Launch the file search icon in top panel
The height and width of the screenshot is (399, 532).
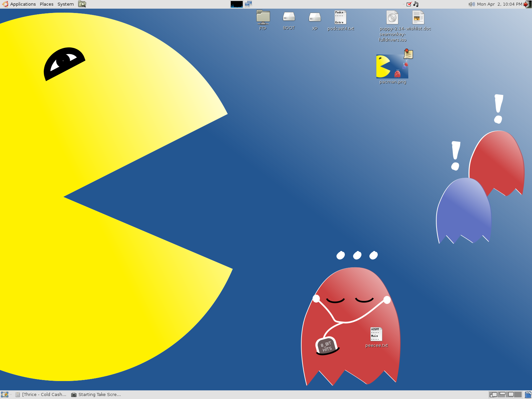pos(82,4)
